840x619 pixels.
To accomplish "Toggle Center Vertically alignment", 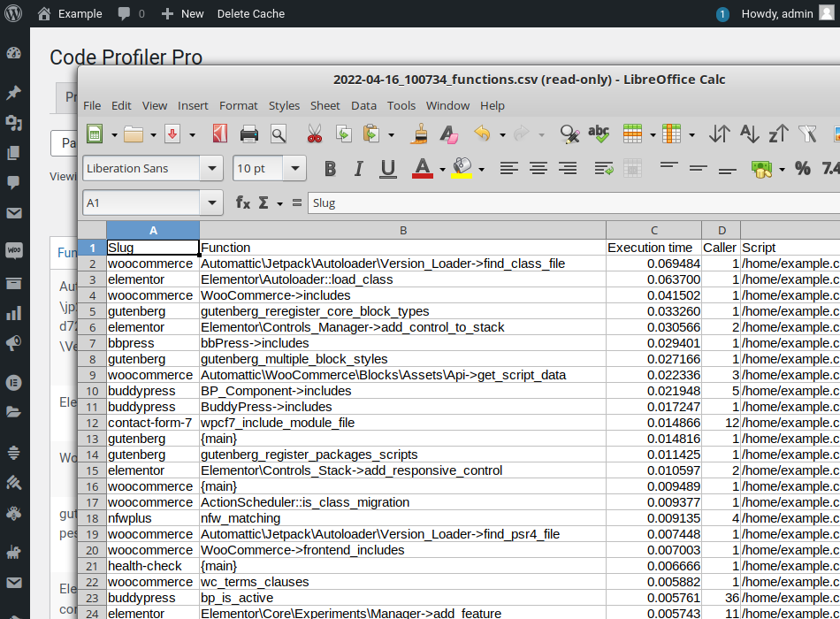I will click(x=699, y=169).
